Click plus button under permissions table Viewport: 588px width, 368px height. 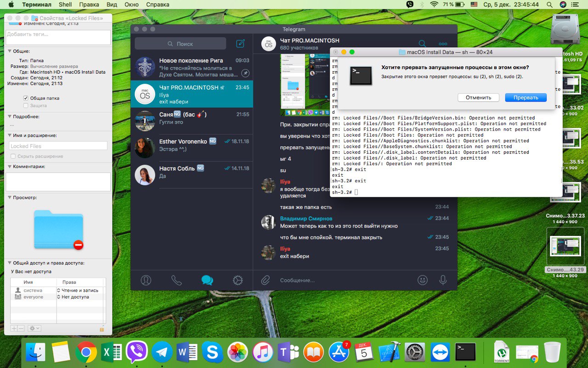pos(14,328)
